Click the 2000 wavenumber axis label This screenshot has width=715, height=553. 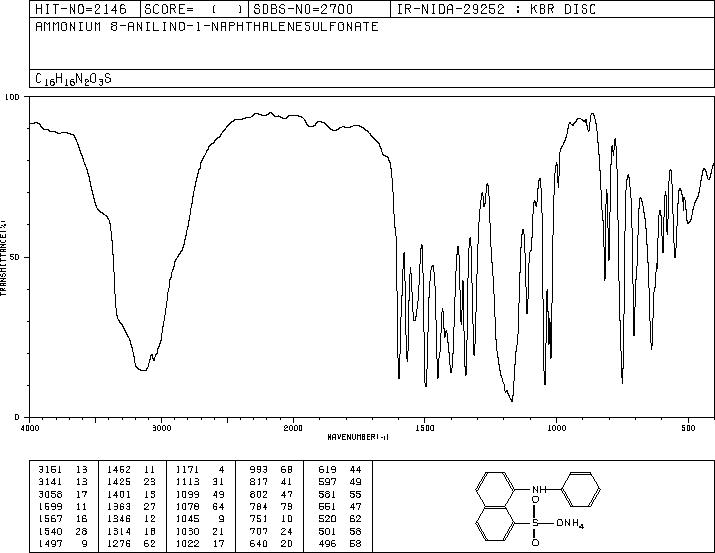pyautogui.click(x=293, y=428)
